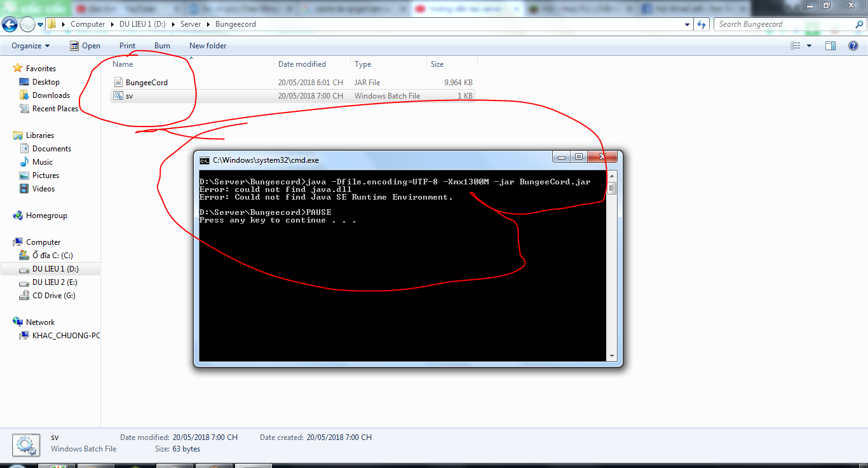This screenshot has height=468, width=868.
Task: Click the Favorites star in navigation pane
Action: 18,69
